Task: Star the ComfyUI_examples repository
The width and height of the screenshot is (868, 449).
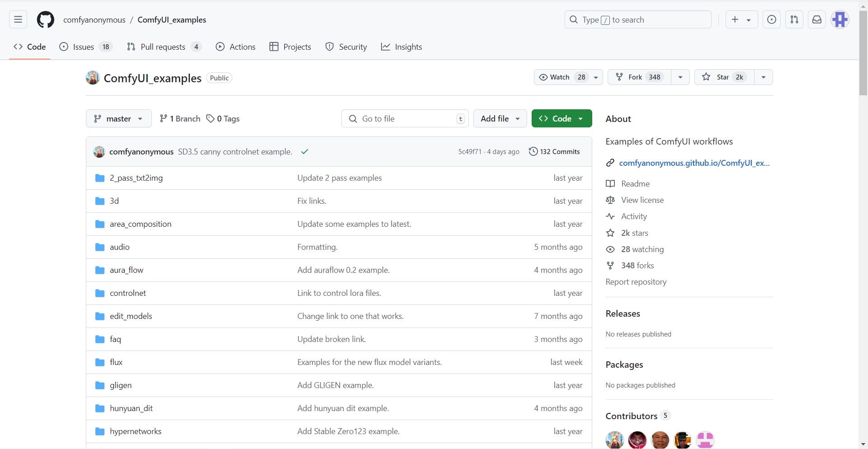Action: [x=724, y=77]
